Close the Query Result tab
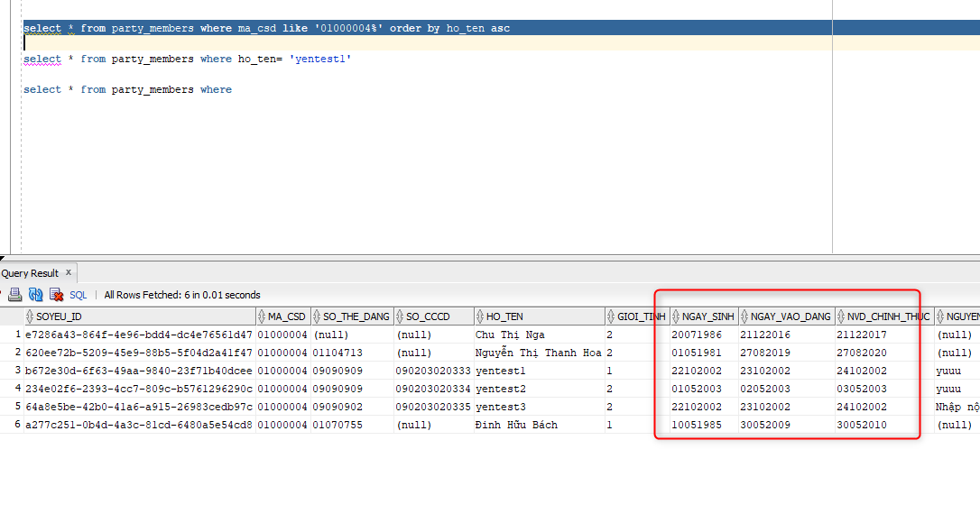The width and height of the screenshot is (980, 532). (69, 272)
